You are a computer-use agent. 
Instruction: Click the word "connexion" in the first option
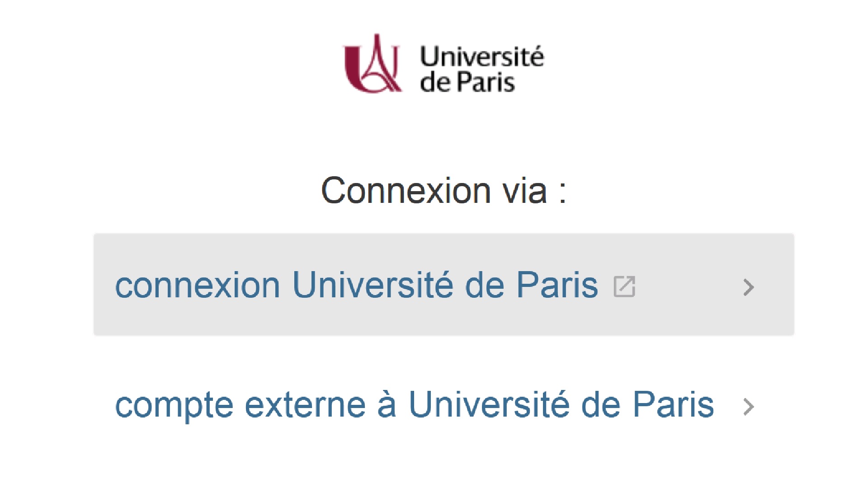tap(198, 286)
